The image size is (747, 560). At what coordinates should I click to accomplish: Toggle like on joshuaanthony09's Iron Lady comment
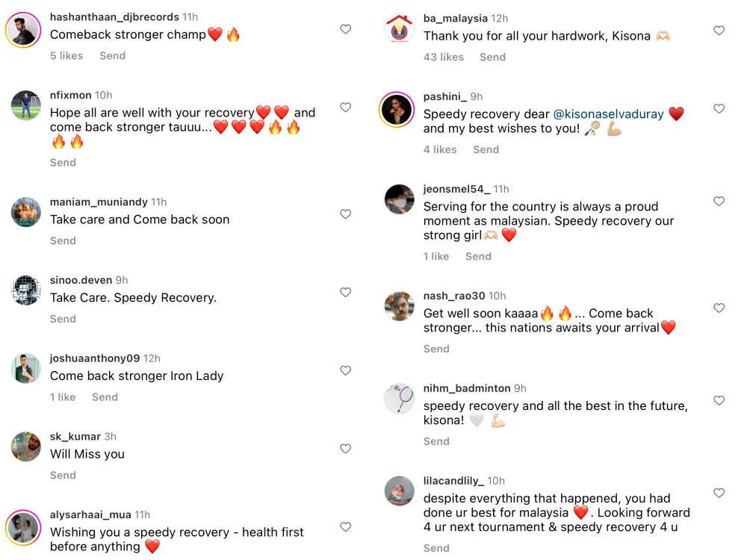[x=345, y=371]
